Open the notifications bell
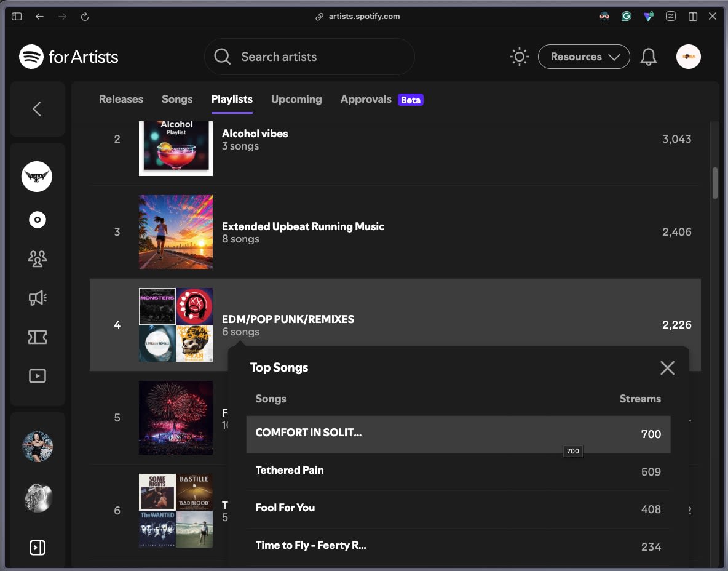The width and height of the screenshot is (728, 571). coord(648,57)
